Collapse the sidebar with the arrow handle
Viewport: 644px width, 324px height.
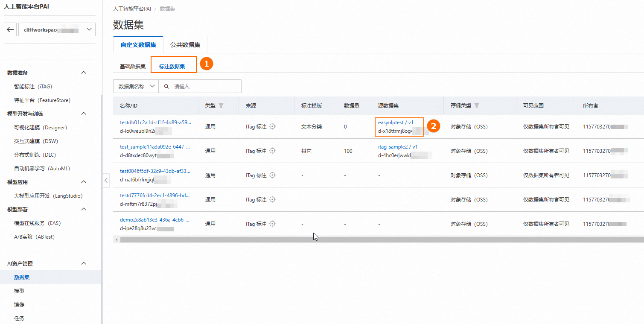pyautogui.click(x=106, y=181)
